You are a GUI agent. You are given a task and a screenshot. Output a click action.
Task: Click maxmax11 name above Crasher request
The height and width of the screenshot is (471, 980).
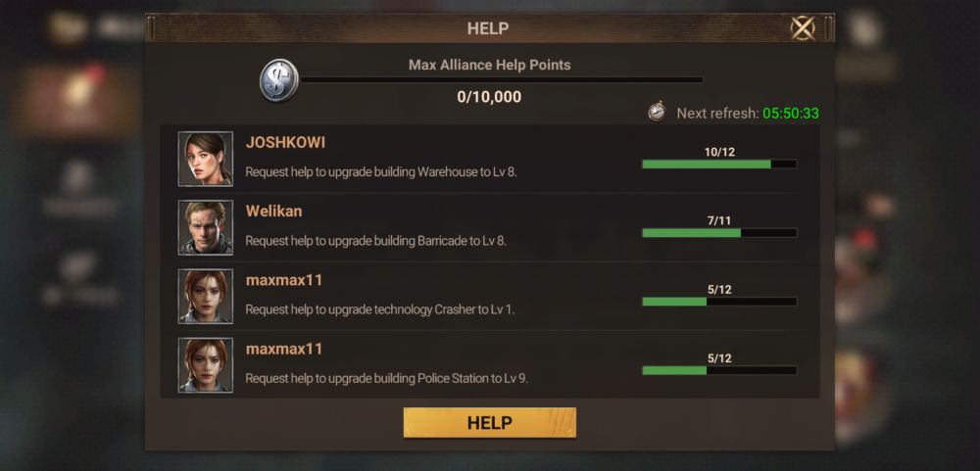[284, 280]
